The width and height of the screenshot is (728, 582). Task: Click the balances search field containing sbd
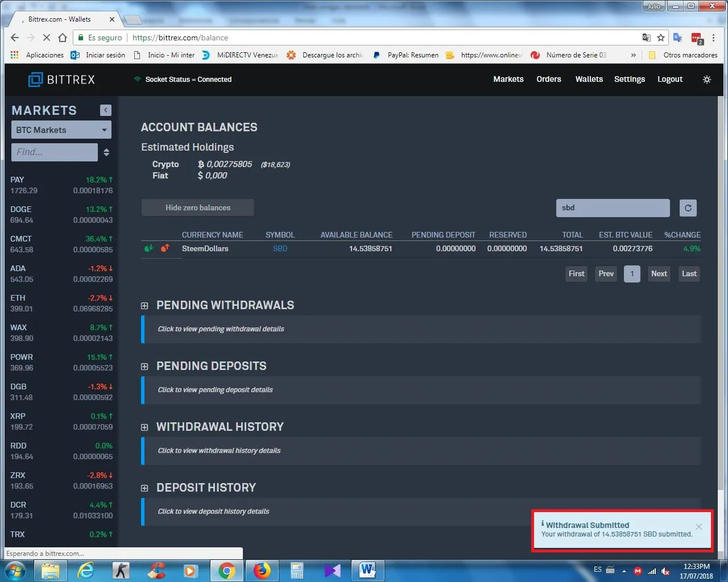pos(613,208)
